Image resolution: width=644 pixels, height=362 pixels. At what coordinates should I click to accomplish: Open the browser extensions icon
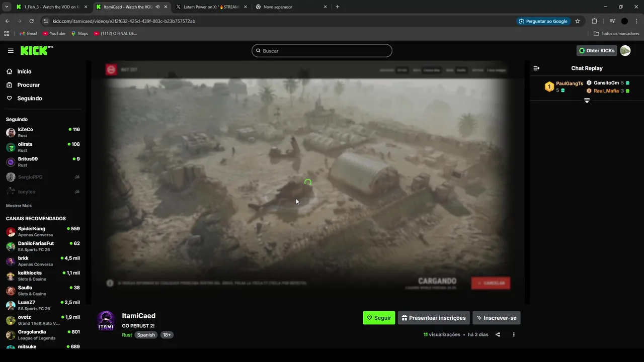[x=595, y=21]
